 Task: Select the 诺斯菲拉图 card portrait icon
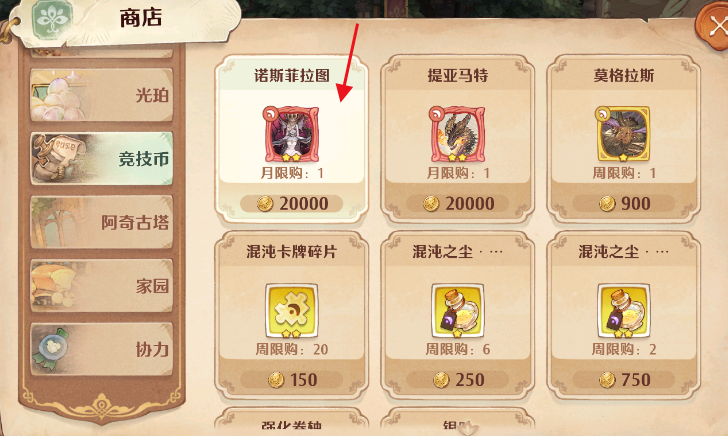click(292, 135)
